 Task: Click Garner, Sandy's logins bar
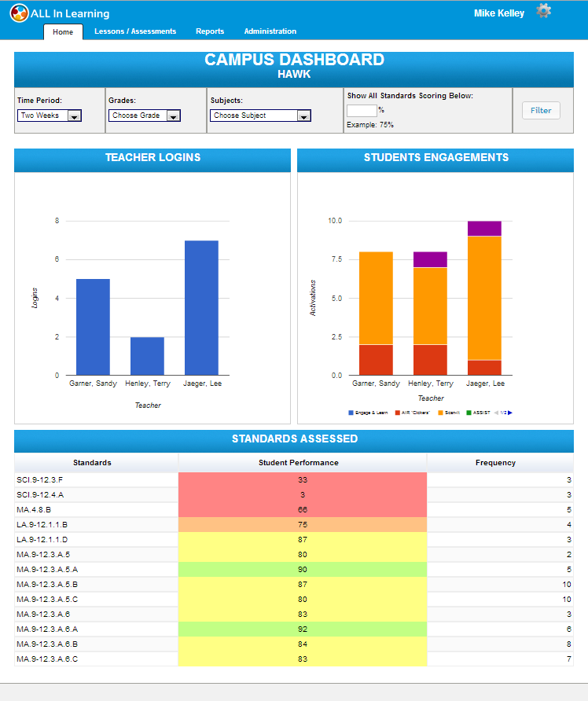[93, 327]
